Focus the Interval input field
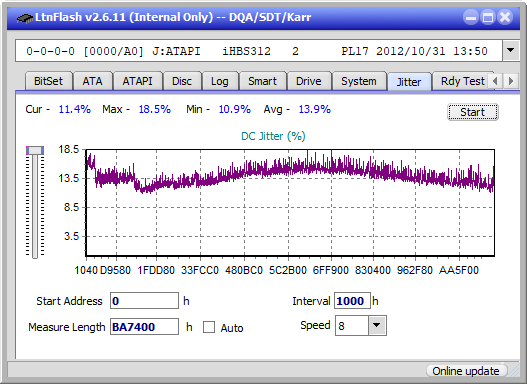The image size is (527, 384). 352,301
